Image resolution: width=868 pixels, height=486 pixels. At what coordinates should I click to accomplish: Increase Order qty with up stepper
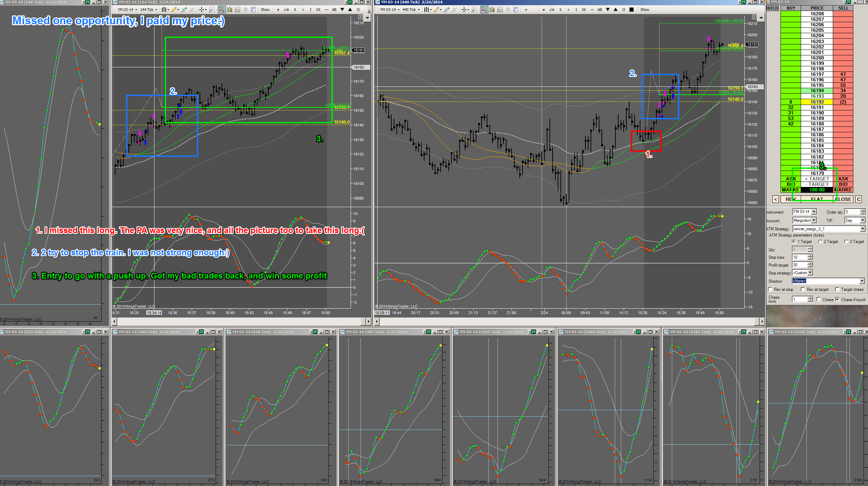point(863,210)
